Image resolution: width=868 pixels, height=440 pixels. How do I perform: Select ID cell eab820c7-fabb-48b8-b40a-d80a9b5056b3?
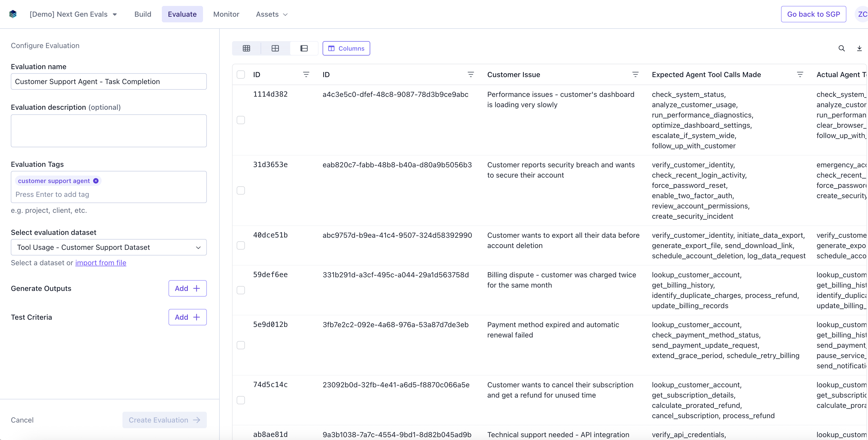click(x=397, y=165)
